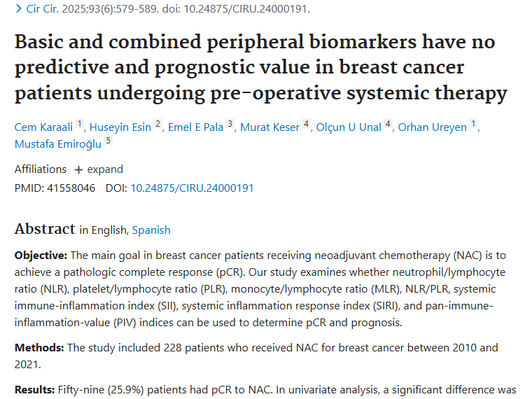Switch abstract language to Spanish

pyautogui.click(x=151, y=230)
